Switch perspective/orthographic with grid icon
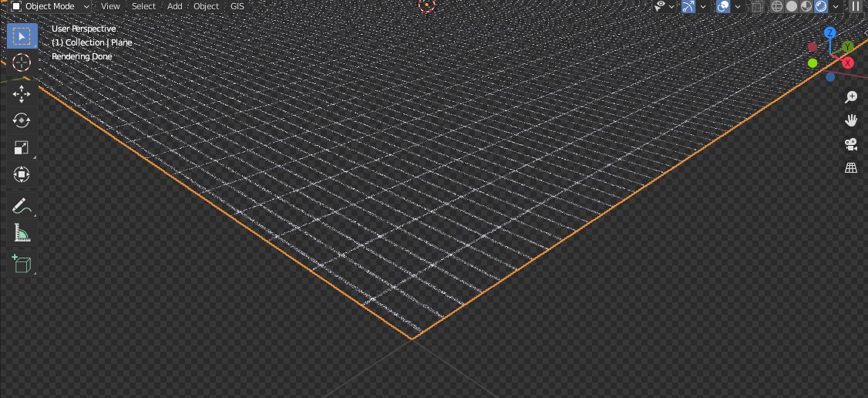The image size is (868, 398). pyautogui.click(x=851, y=167)
